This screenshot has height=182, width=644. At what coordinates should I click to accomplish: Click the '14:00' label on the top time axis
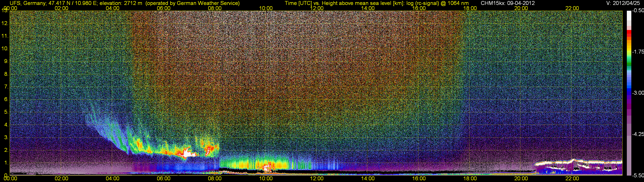pyautogui.click(x=368, y=8)
